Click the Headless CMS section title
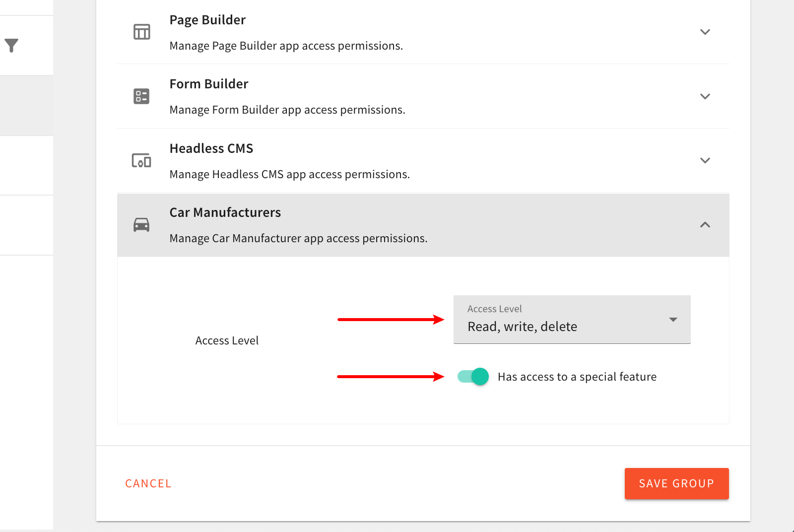The height and width of the screenshot is (532, 794). point(211,148)
